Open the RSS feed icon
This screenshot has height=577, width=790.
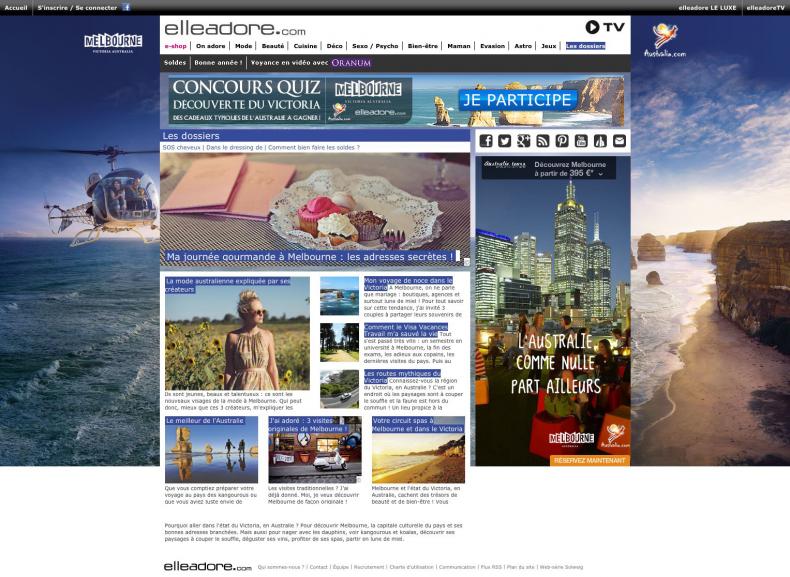pyautogui.click(x=543, y=141)
